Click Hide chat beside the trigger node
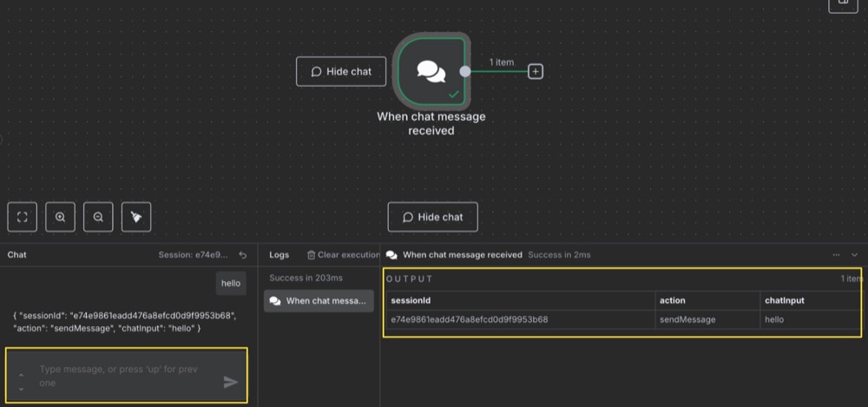Viewport: 868px width, 407px height. [341, 71]
